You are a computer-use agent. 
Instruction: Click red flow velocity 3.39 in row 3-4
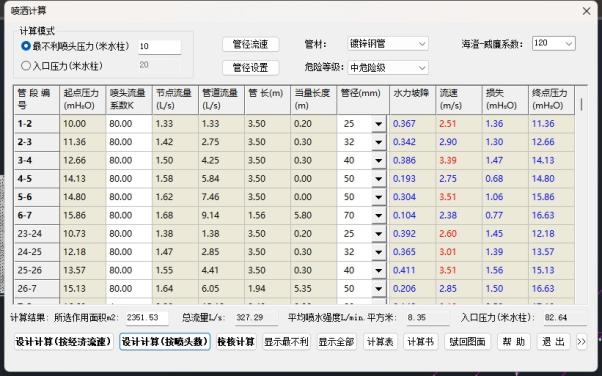click(459, 161)
